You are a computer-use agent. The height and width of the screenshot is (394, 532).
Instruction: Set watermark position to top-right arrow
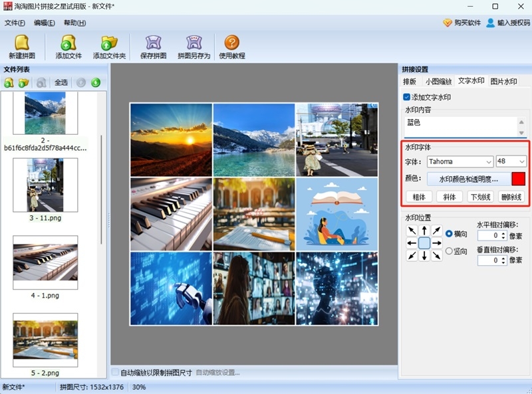437,231
